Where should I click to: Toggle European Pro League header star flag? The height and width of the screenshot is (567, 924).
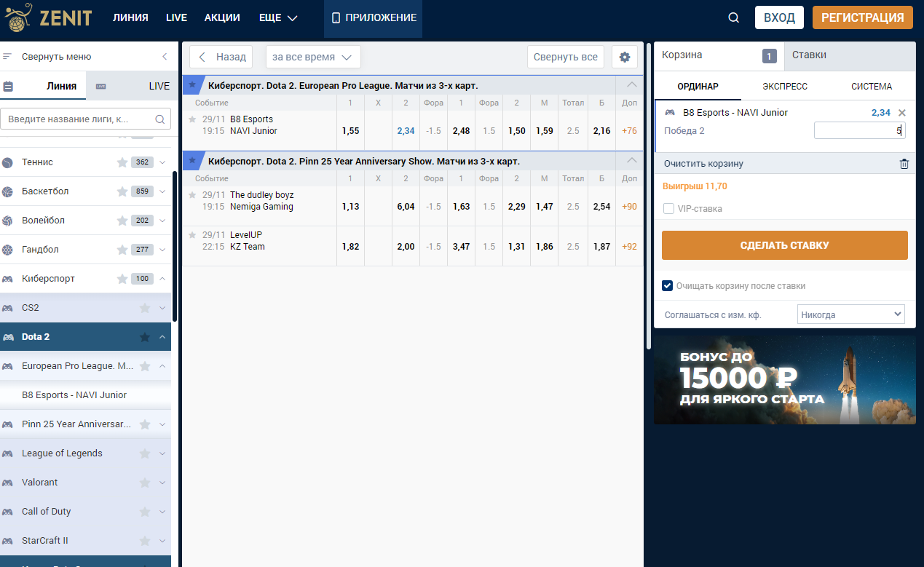pyautogui.click(x=191, y=85)
